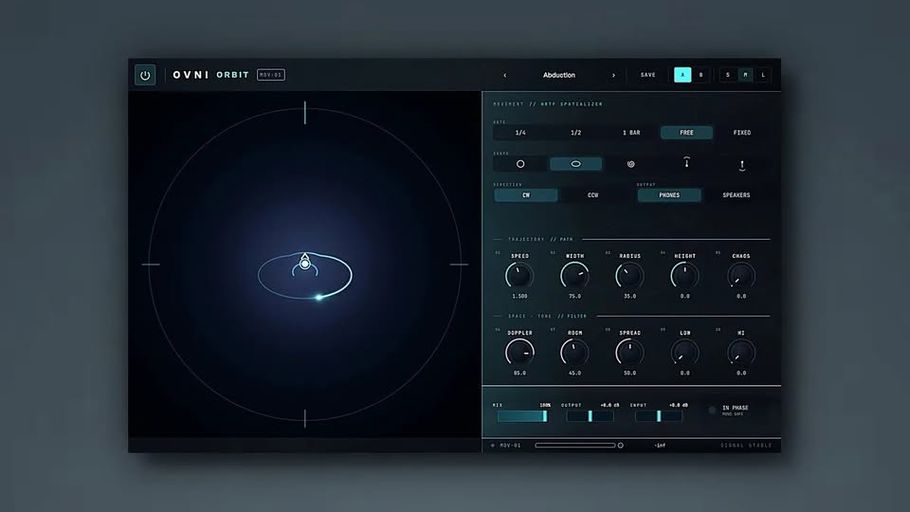Click the top tick of orbit circle
This screenshot has height=512, width=910.
(305, 113)
